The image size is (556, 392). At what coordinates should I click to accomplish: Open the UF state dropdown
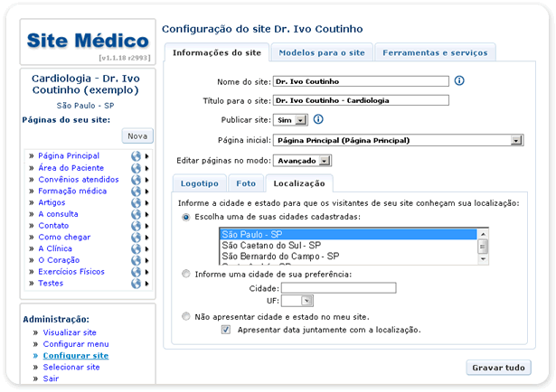(x=306, y=301)
